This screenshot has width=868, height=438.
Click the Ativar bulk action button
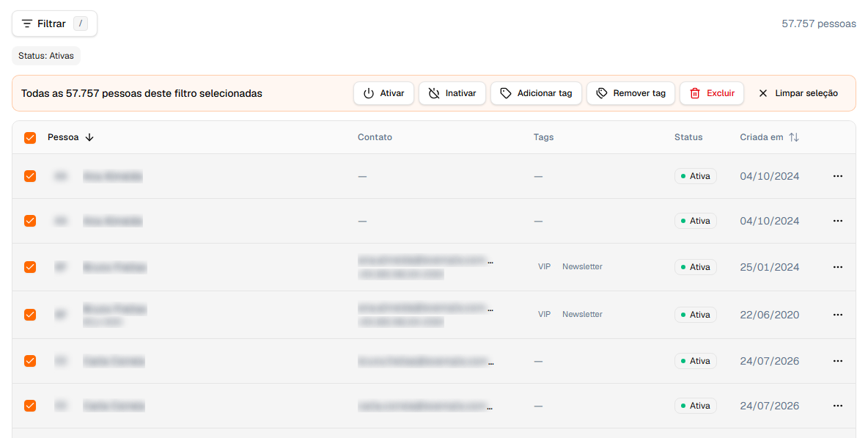(x=383, y=93)
